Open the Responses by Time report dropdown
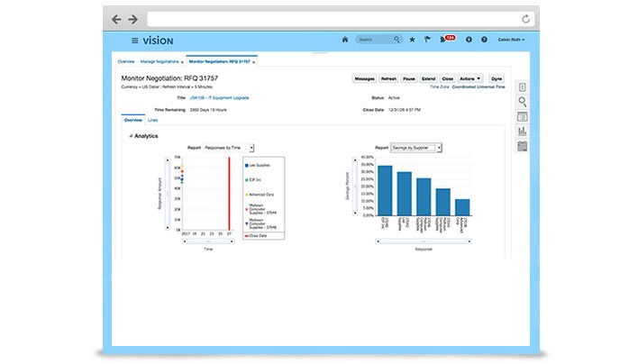638x364 pixels. pos(229,148)
